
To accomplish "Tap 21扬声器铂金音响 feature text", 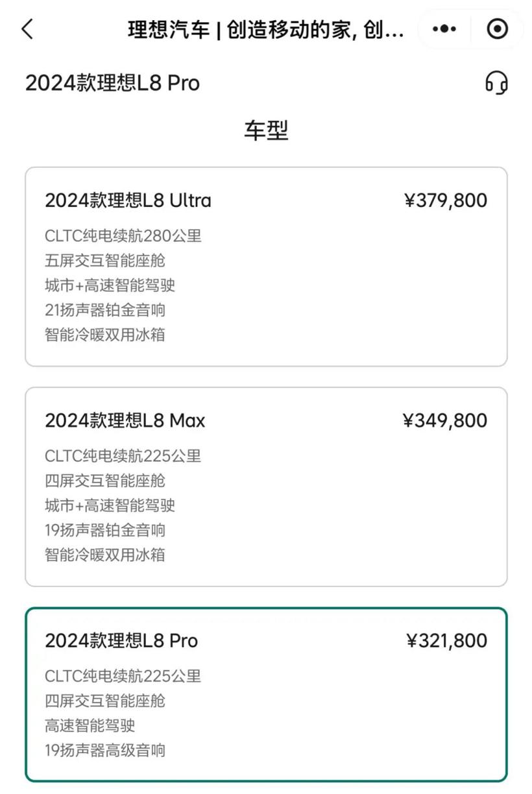I will pos(105,310).
